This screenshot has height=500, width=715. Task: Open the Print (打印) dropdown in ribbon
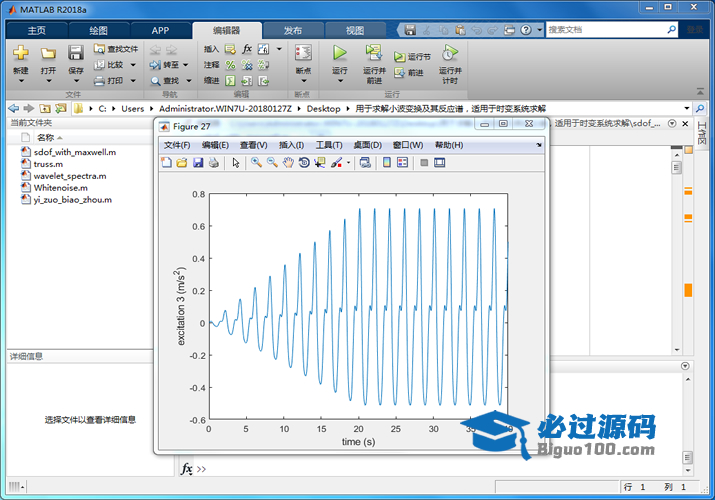pyautogui.click(x=133, y=80)
